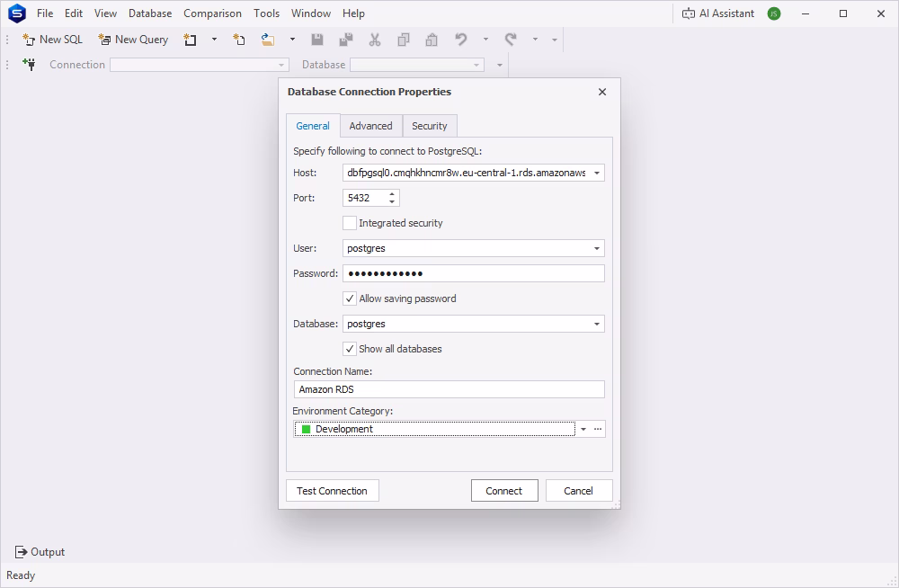Uncheck Show all databases
This screenshot has width=899, height=588.
click(349, 349)
